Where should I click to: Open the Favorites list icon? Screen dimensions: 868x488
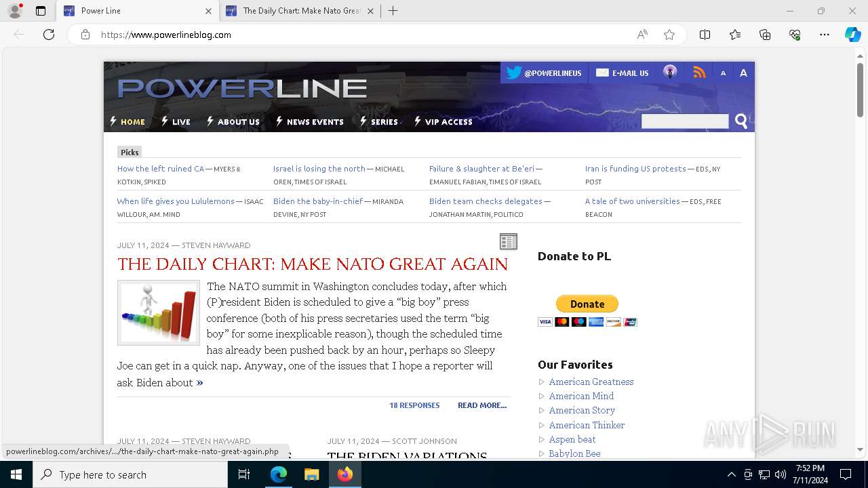pyautogui.click(x=735, y=35)
